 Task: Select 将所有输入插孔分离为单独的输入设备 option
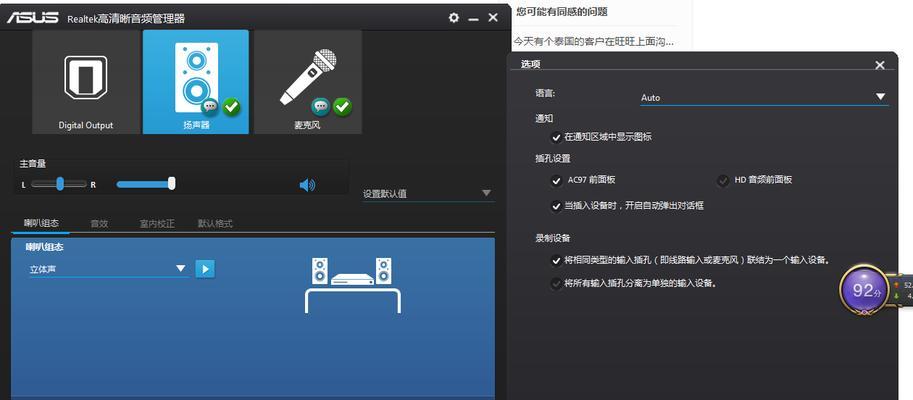point(556,284)
